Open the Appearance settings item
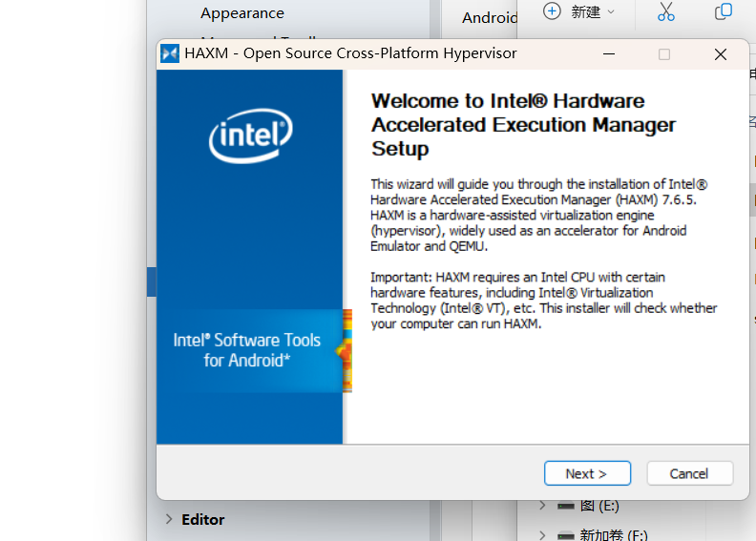756x541 pixels. (242, 13)
